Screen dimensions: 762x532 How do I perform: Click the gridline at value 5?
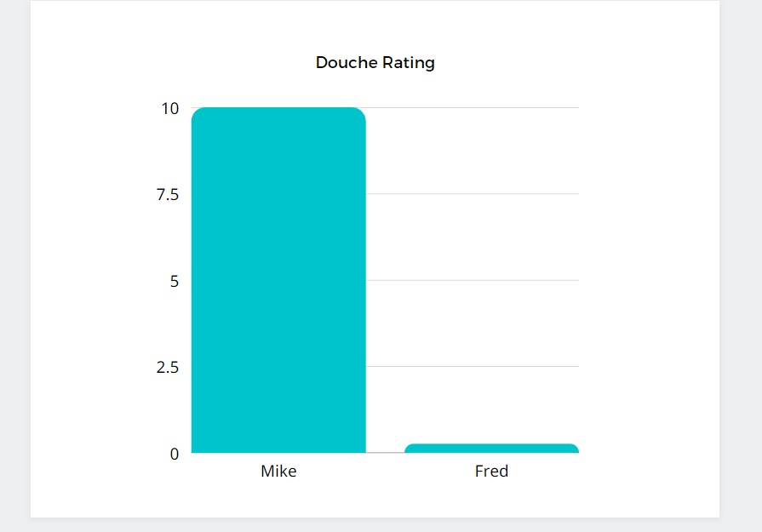(473, 280)
